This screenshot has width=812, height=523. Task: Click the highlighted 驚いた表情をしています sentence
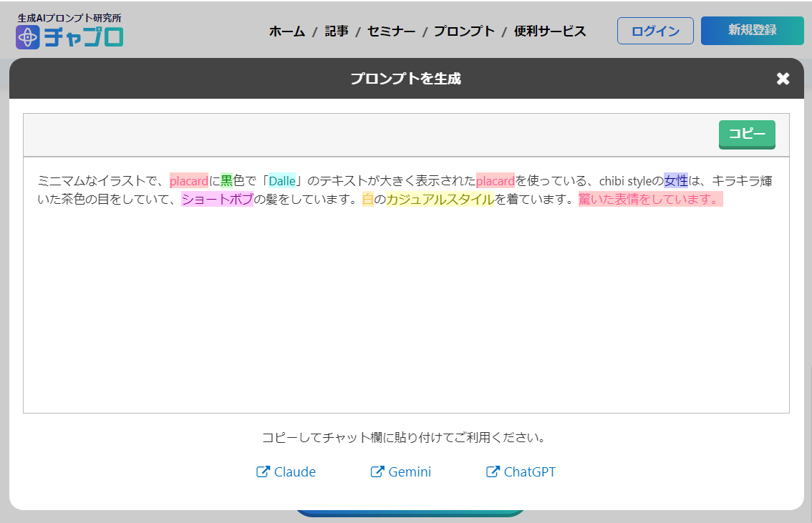click(x=650, y=199)
